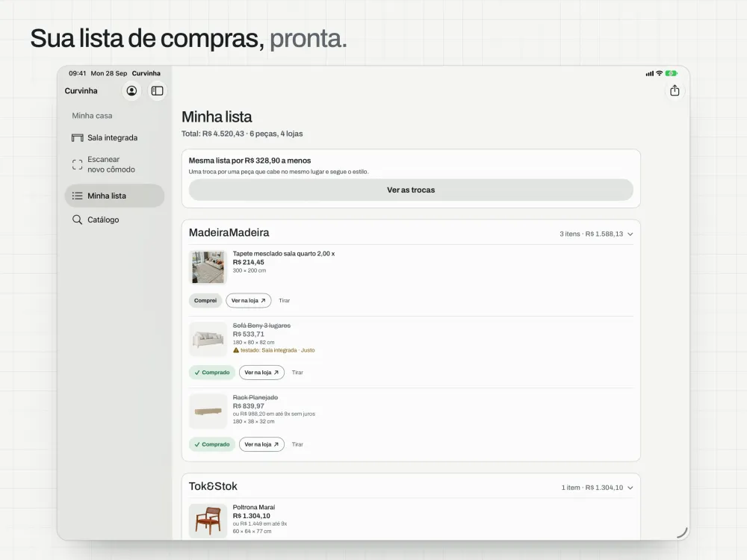Click the MadeiraMadeira store heading

coord(229,232)
